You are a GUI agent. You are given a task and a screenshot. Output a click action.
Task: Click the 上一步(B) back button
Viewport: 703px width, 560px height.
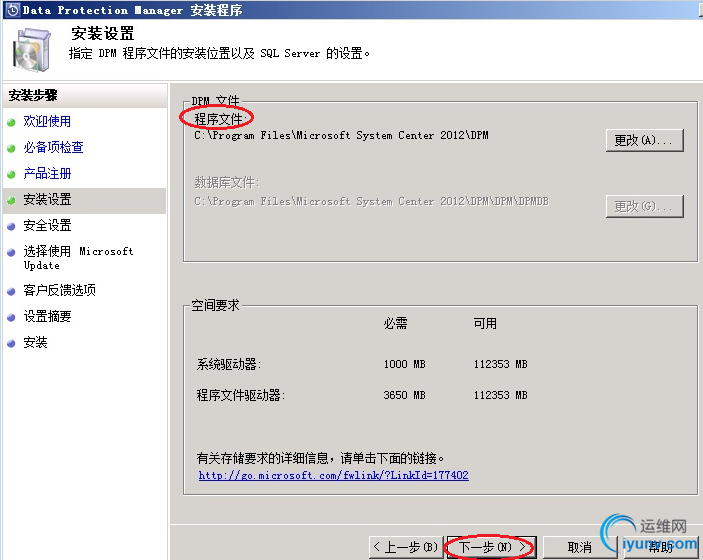(x=406, y=547)
